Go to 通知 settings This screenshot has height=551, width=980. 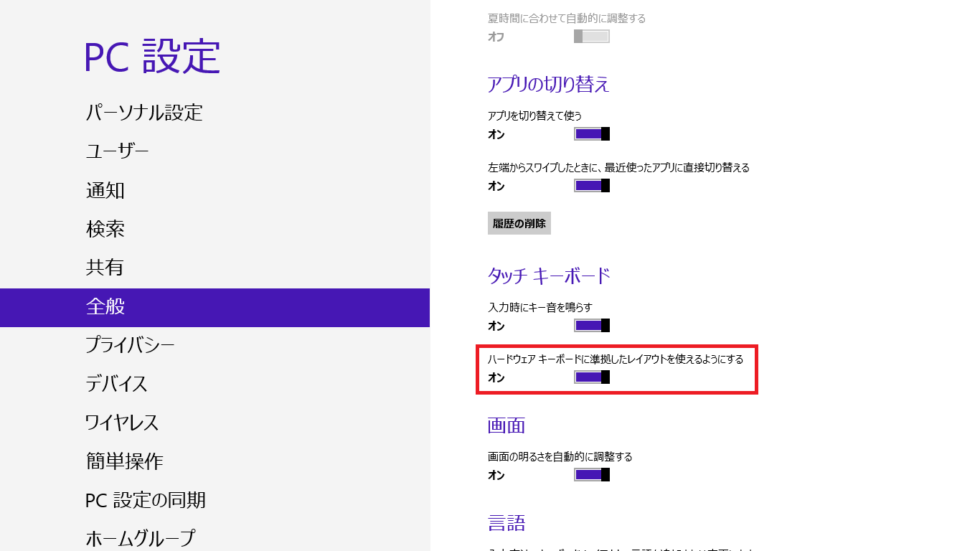[x=105, y=190]
